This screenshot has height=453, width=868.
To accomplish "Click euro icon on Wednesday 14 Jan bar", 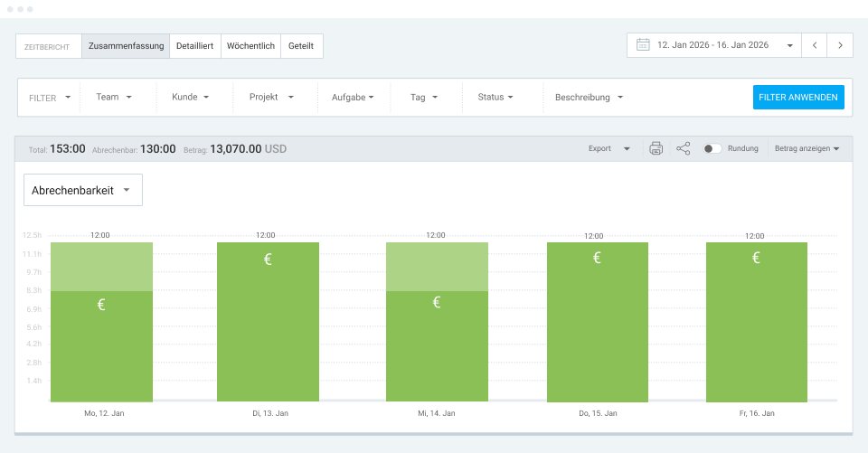I will click(437, 302).
